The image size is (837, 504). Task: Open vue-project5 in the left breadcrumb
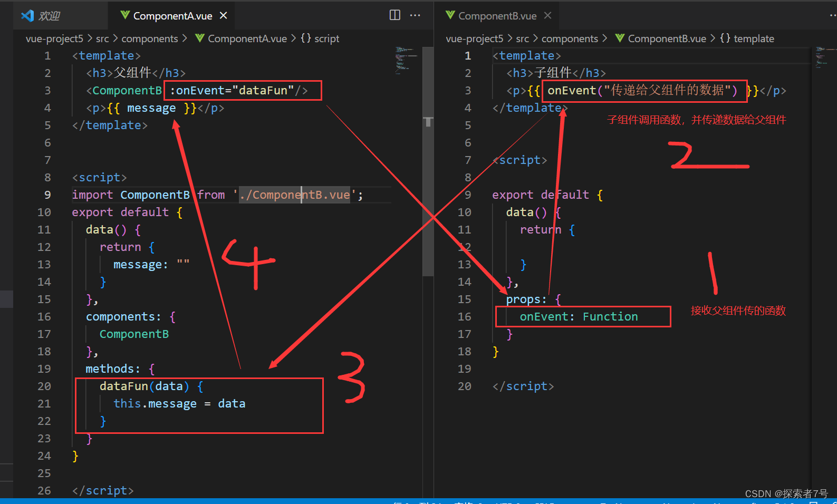tap(54, 38)
